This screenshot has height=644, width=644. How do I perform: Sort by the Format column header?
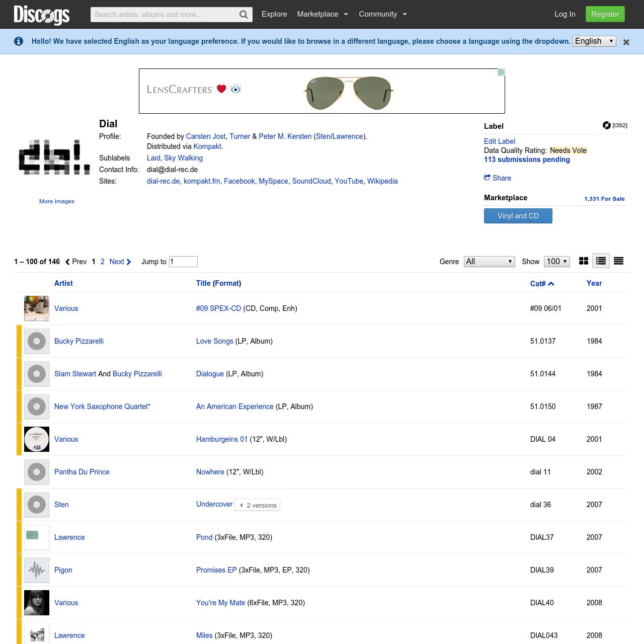(x=227, y=283)
